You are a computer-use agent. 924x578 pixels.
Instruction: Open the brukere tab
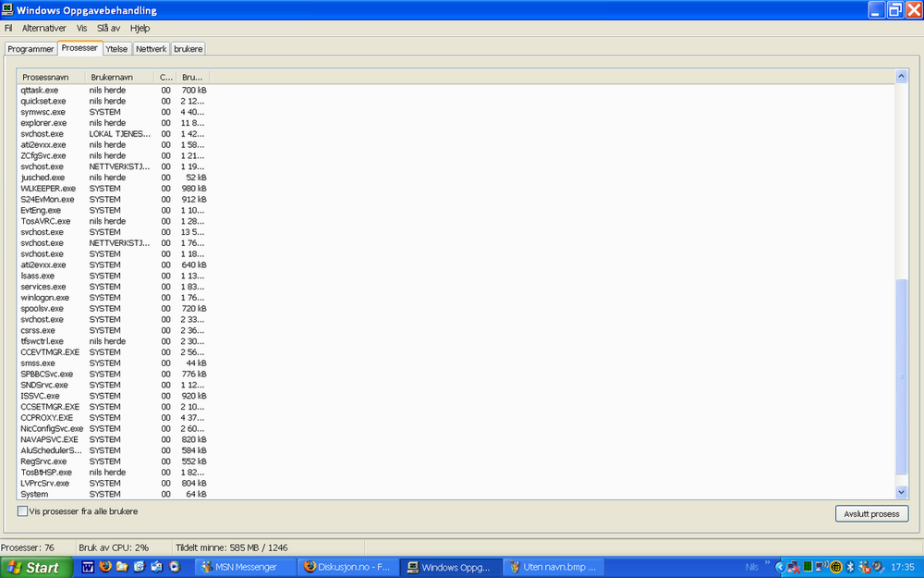(x=188, y=49)
